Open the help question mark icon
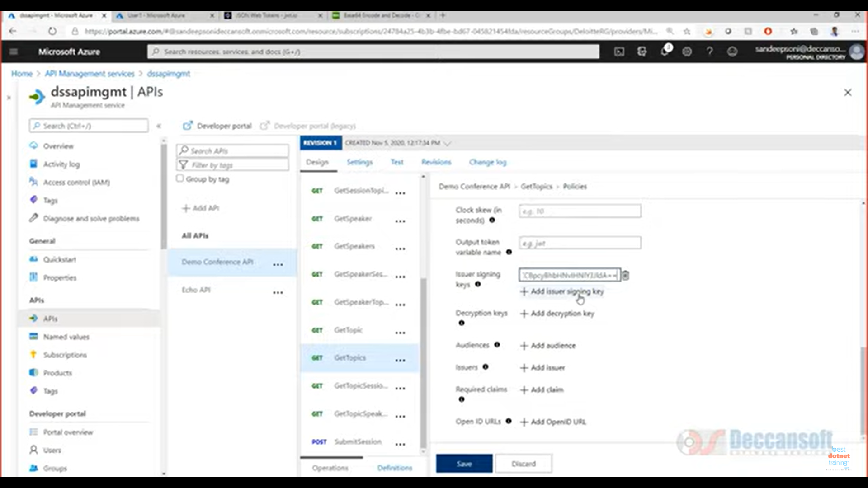This screenshot has height=488, width=868. pos(710,52)
